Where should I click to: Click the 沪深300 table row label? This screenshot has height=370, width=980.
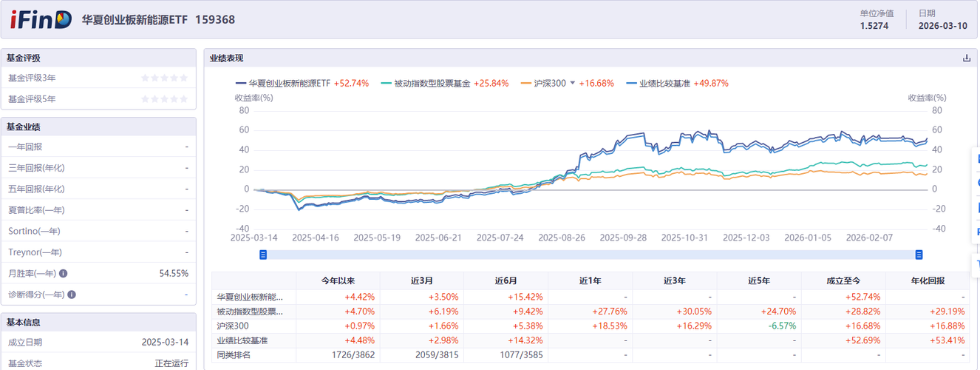pyautogui.click(x=233, y=326)
